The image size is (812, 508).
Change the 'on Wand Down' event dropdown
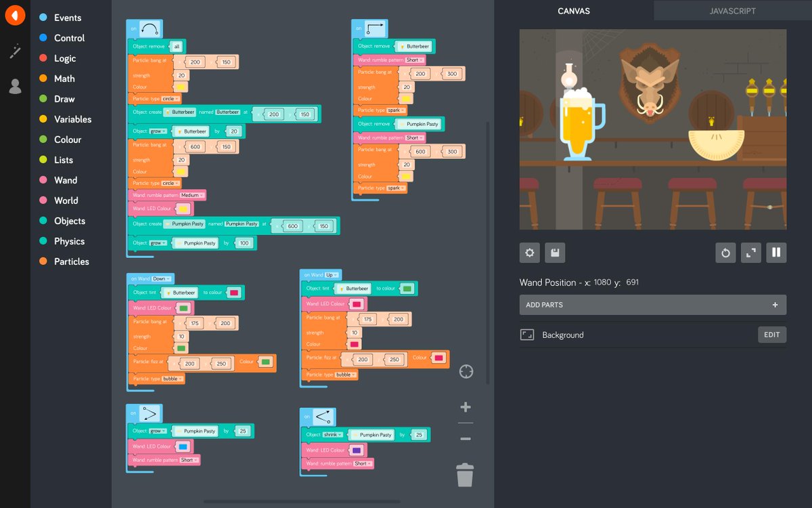pyautogui.click(x=160, y=278)
